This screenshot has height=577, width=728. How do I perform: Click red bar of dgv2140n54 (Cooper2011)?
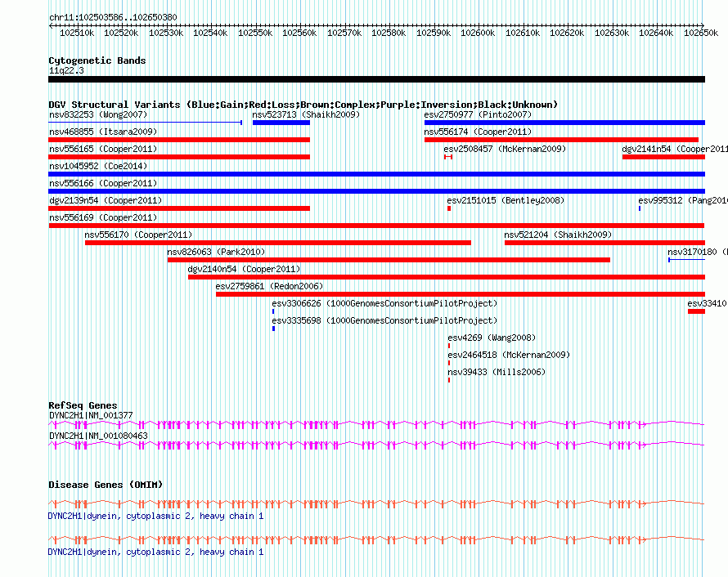click(x=446, y=277)
